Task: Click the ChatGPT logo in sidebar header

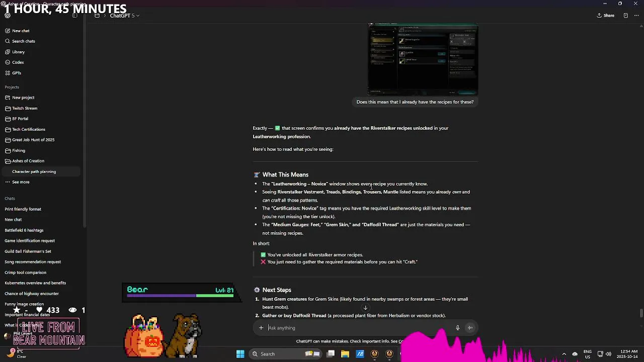Action: [8, 16]
